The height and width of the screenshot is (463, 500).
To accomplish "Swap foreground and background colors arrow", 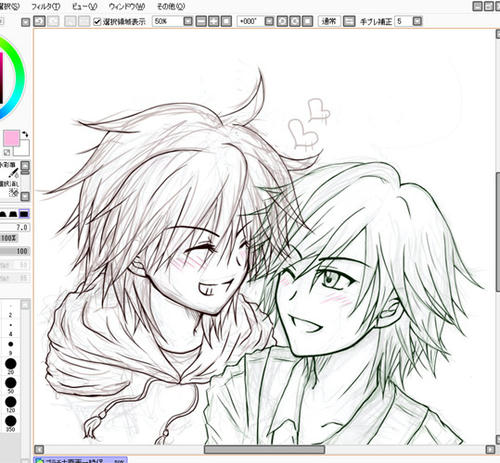I will pos(25,134).
